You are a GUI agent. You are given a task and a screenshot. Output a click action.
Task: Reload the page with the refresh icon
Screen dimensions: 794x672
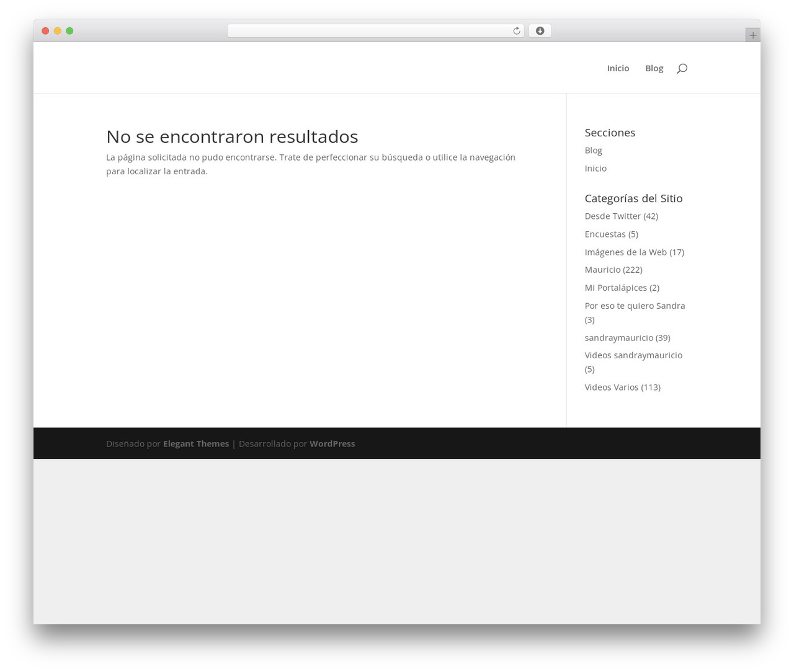click(516, 31)
